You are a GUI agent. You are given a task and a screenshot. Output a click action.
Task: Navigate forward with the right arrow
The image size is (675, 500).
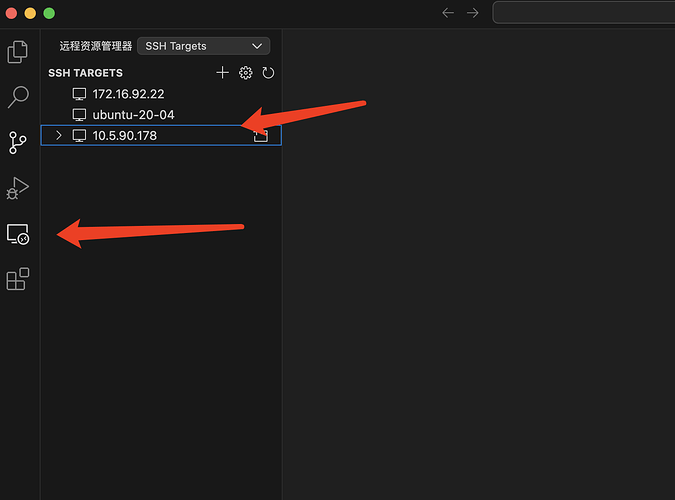pos(473,13)
